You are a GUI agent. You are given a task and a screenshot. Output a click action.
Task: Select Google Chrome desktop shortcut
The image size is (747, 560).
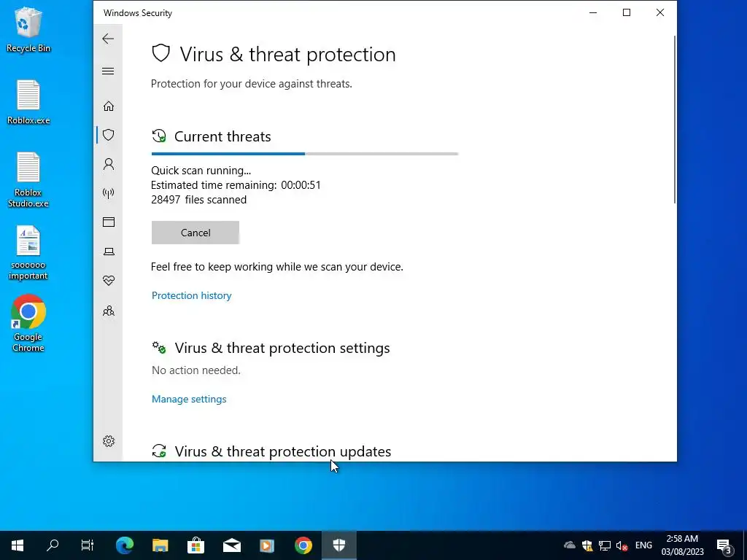[x=28, y=324]
